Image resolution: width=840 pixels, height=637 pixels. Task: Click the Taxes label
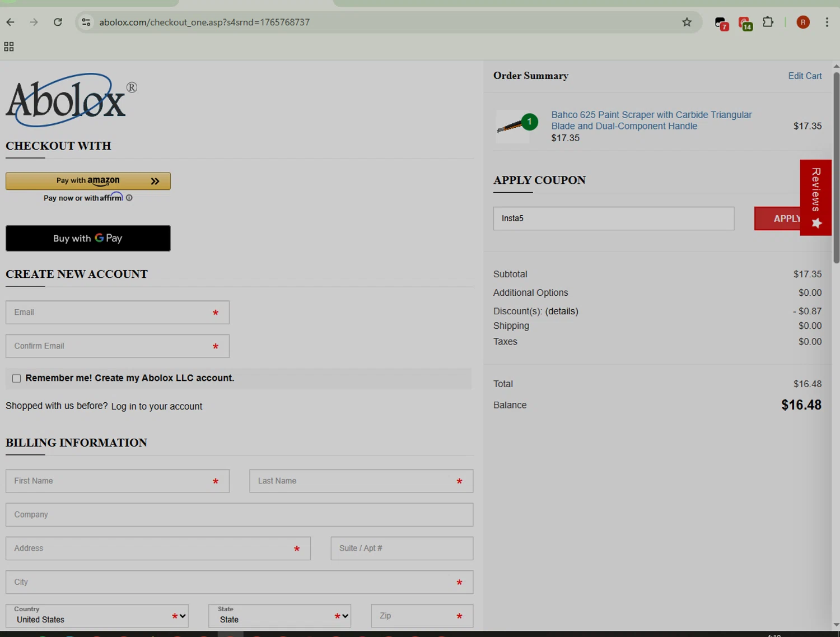coord(505,341)
